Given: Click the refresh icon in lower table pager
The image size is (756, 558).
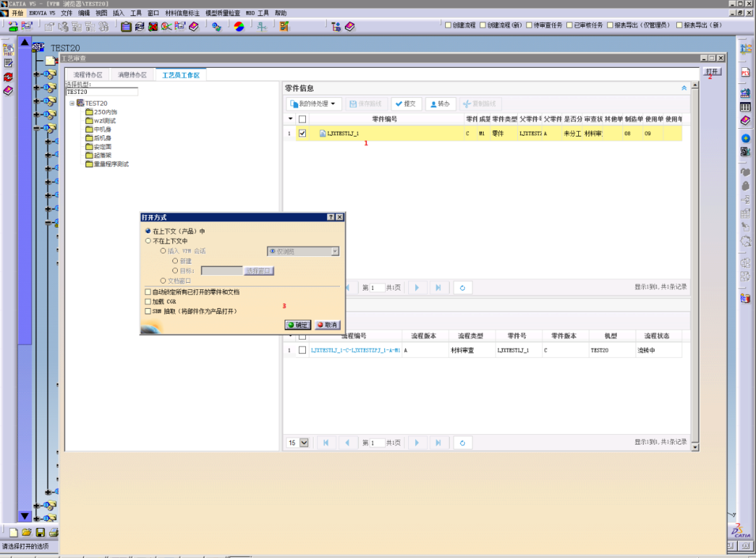Looking at the screenshot, I should click(463, 442).
